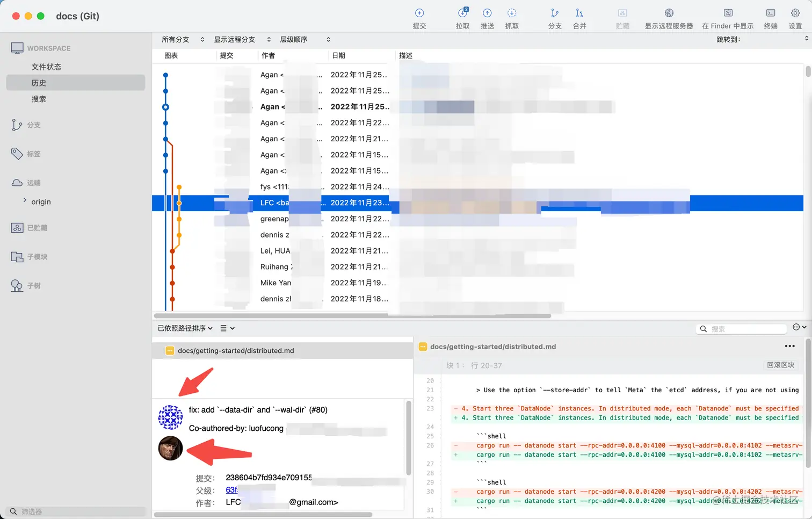812x519 pixels.
Task: Click the commit list horizontal scrollbar
Action: [352, 316]
